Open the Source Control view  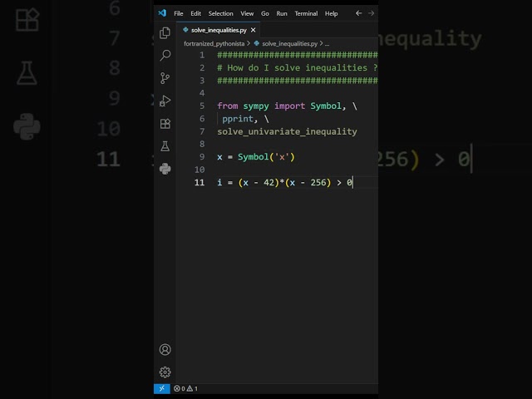coord(165,78)
